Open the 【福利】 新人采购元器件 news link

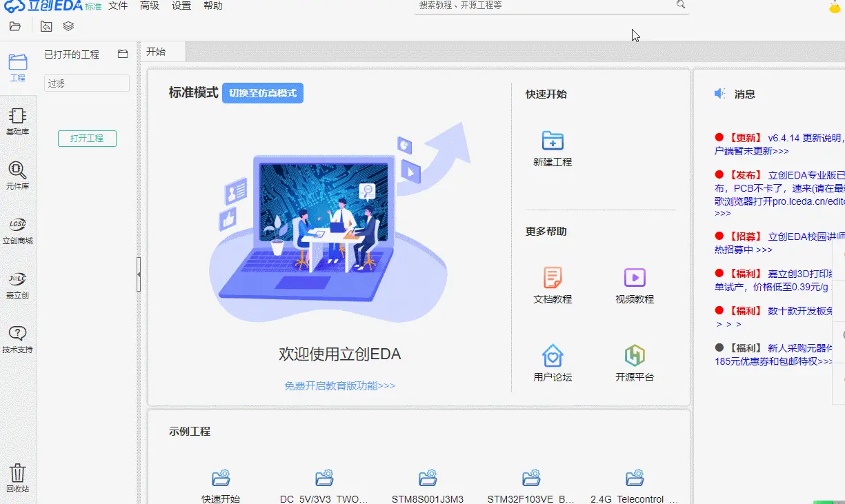click(779, 354)
